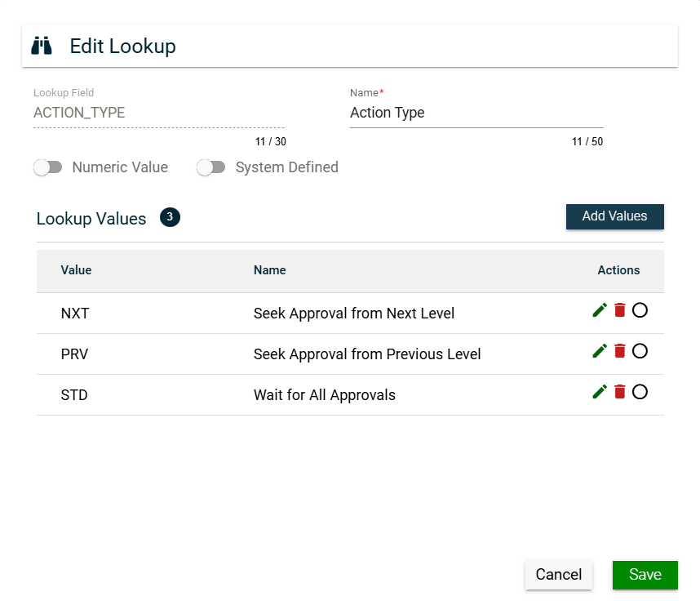Image resolution: width=700 pixels, height=605 pixels.
Task: Click pencil icon for PRV row
Action: click(x=600, y=351)
